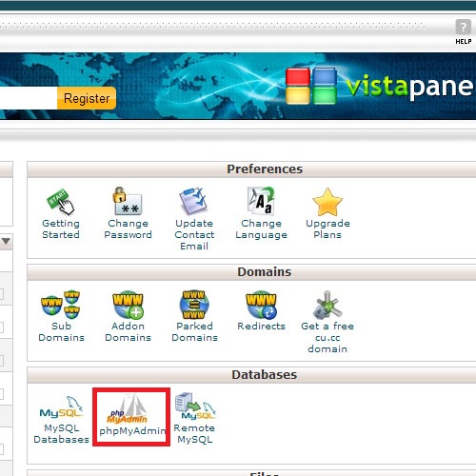This screenshot has height=476, width=476.
Task: Open the Redirects icon
Action: pos(261,305)
